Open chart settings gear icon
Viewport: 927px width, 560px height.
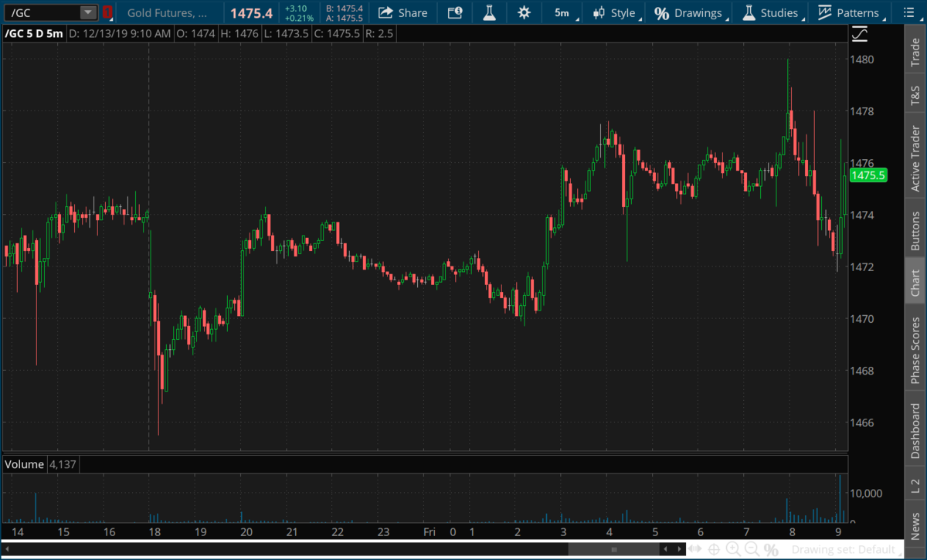click(x=525, y=12)
